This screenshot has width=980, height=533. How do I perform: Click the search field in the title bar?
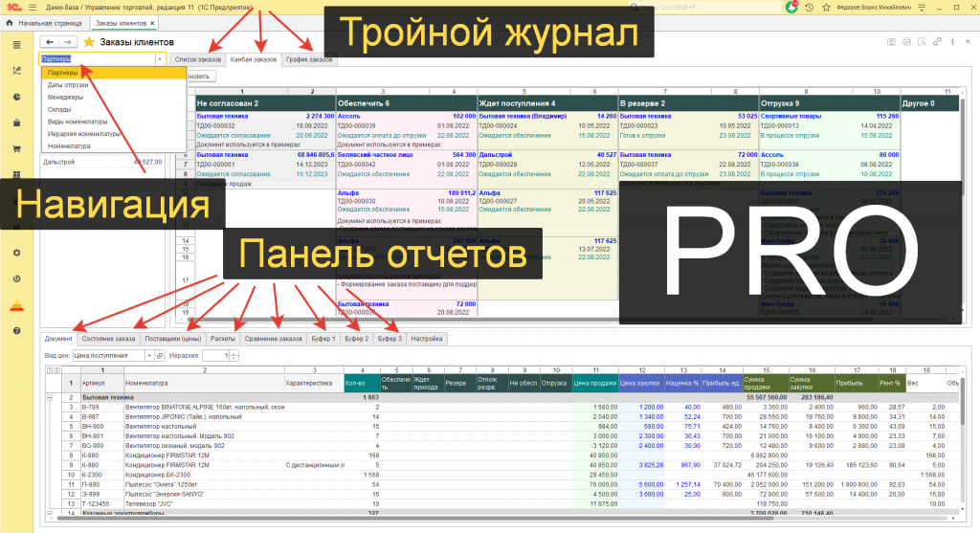click(703, 8)
